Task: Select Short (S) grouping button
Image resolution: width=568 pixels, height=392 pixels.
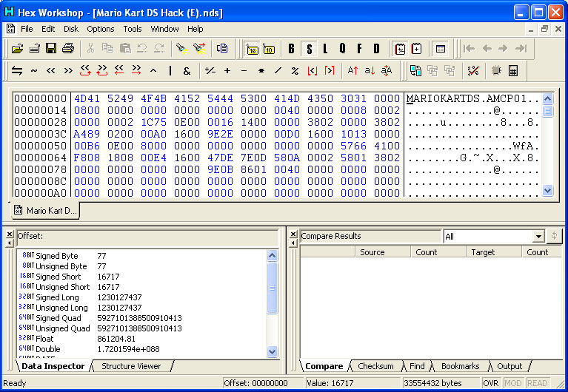Action: (309, 49)
